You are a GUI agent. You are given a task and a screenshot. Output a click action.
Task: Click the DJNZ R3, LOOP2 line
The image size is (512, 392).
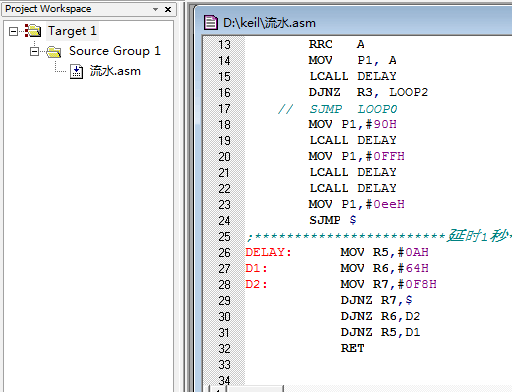368,92
